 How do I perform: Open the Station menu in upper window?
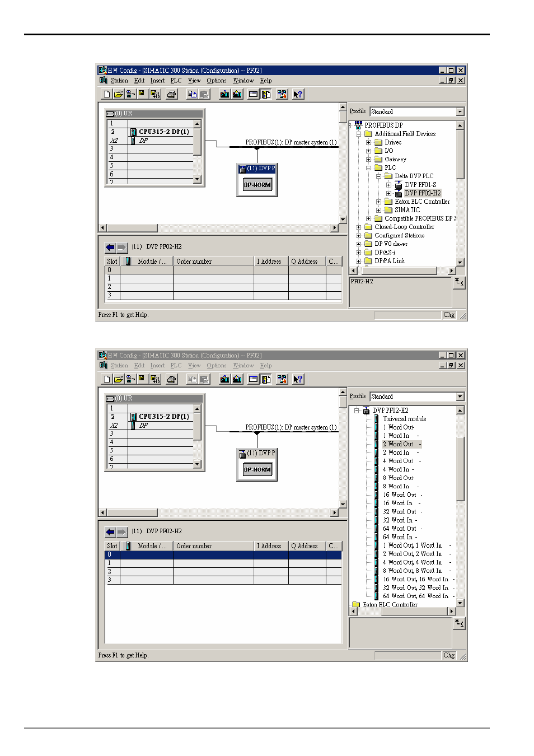click(x=119, y=81)
